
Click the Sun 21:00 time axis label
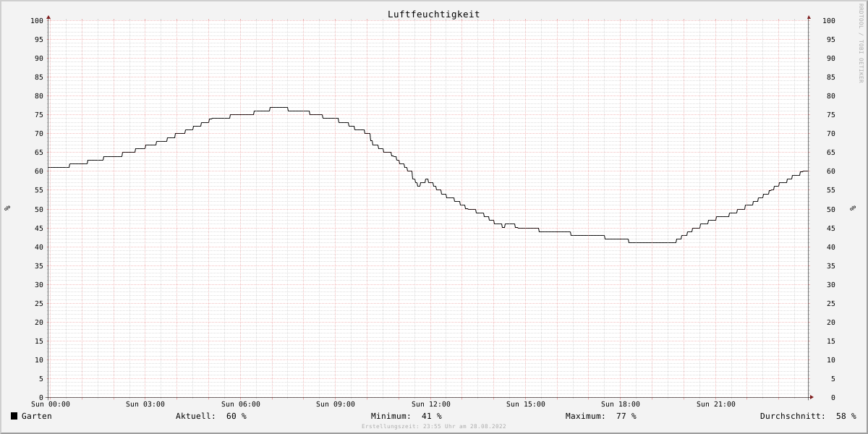(x=716, y=404)
